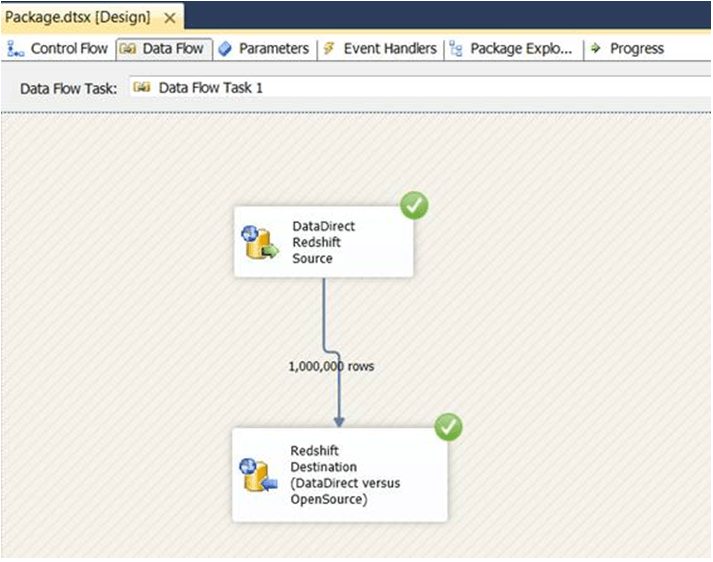The image size is (713, 562).
Task: Close the Package.dtsx design tab
Action: click(x=169, y=18)
